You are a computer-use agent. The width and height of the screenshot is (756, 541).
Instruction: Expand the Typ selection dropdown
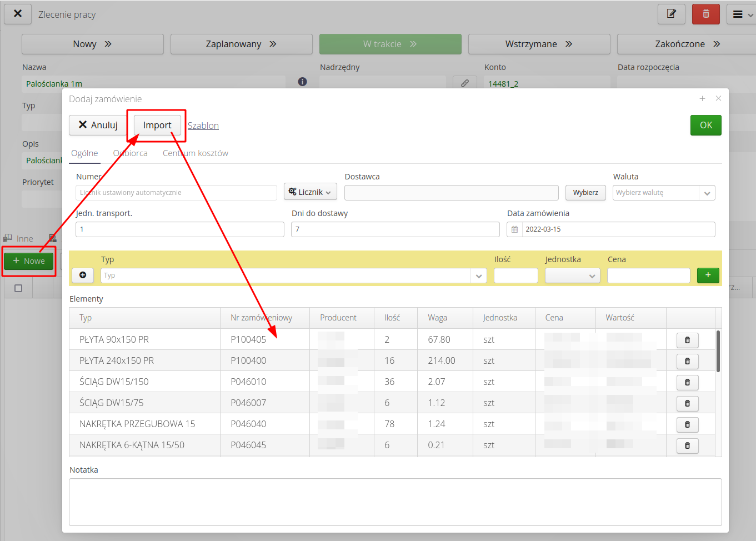tap(478, 275)
